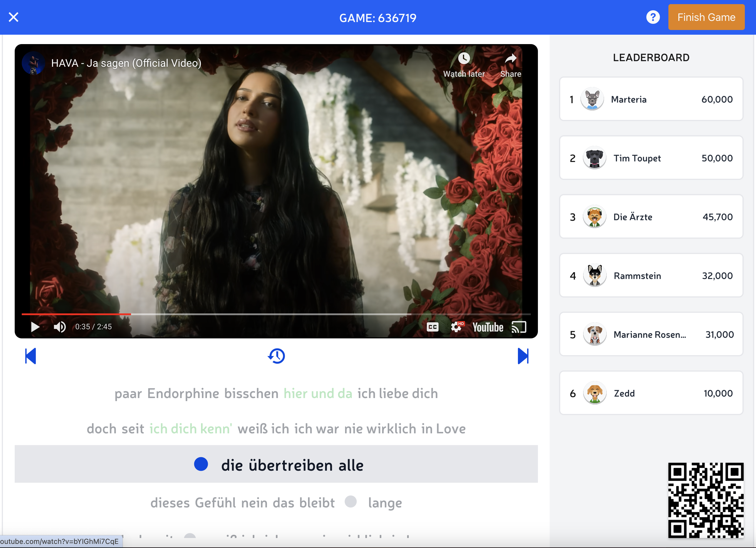
Task: Click the QR code to join game
Action: (706, 500)
